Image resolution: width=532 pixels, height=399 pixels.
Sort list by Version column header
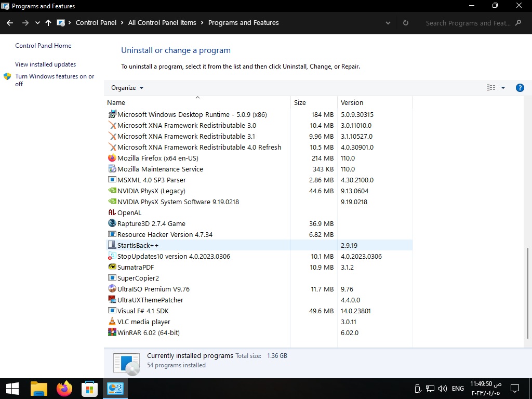point(352,102)
